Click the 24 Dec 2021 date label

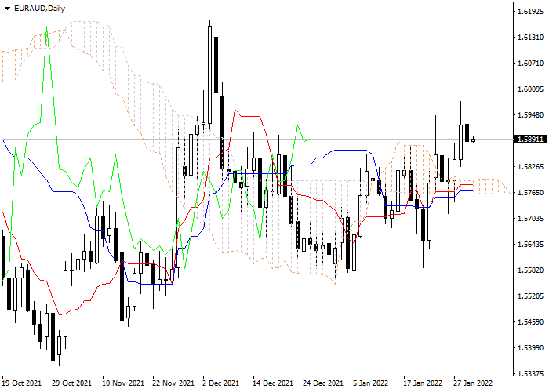pos(323,383)
